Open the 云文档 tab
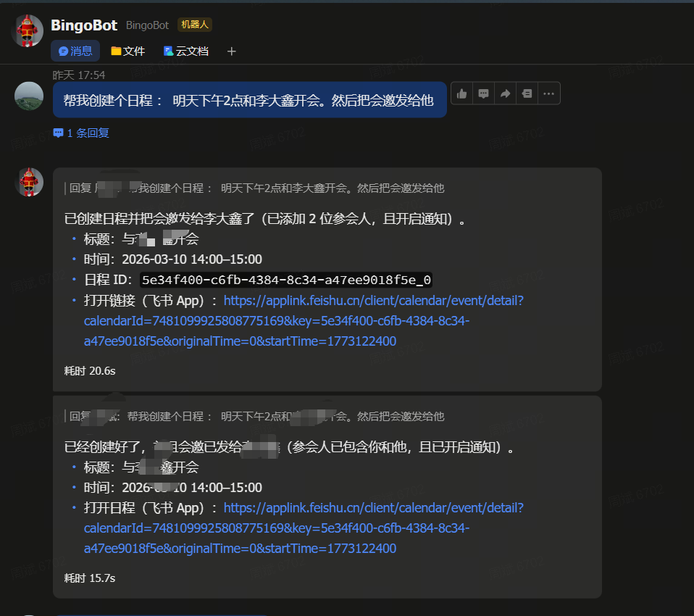The image size is (694, 616). click(x=185, y=51)
